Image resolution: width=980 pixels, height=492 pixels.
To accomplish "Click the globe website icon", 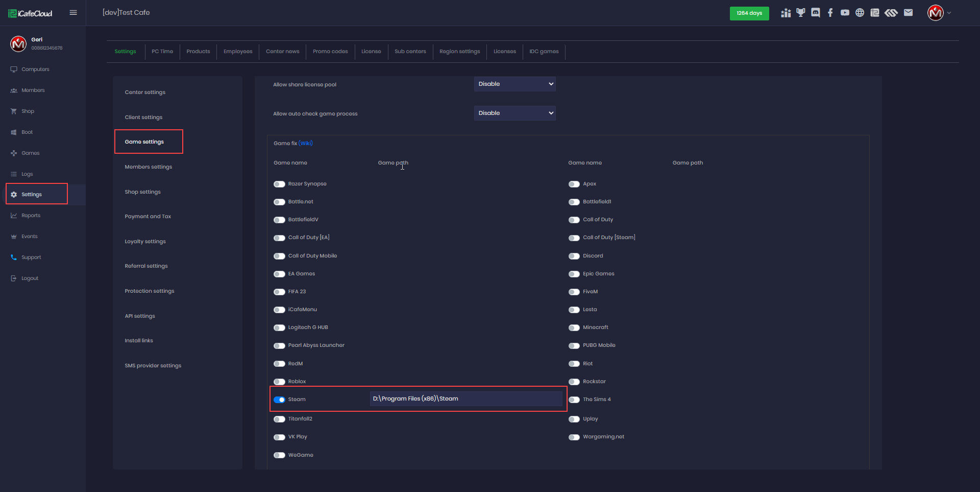I will click(860, 13).
